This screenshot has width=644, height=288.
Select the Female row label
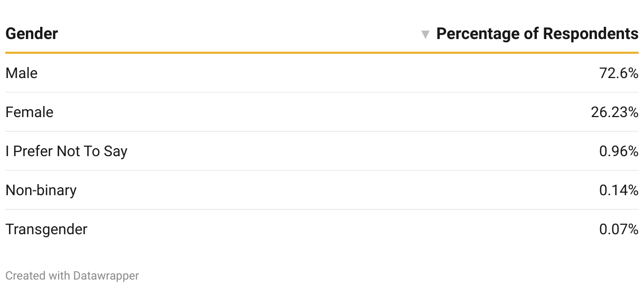point(30,112)
